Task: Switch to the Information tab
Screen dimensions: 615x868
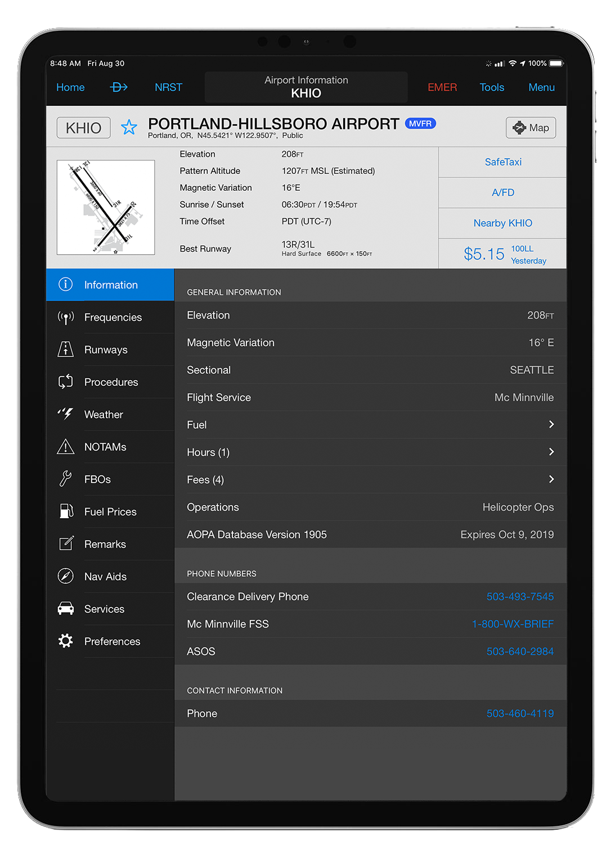Action: pos(110,285)
